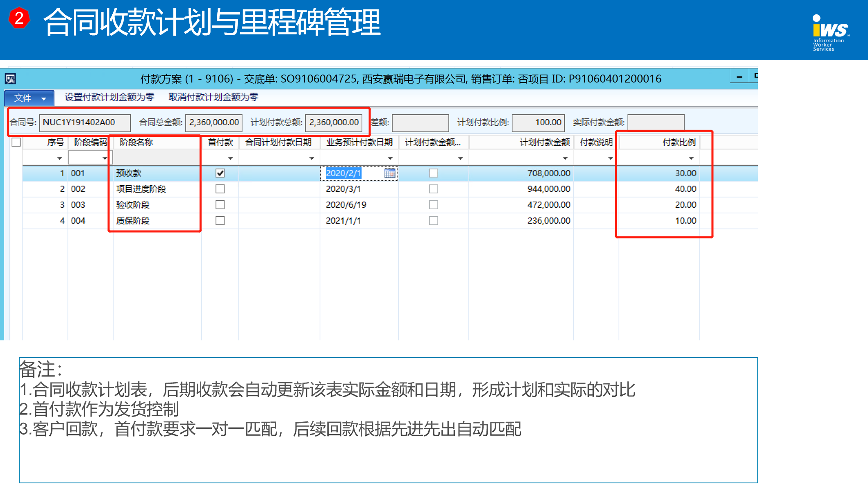The image size is (868, 487).
Task: Select the 预收款 stage name cell
Action: pos(157,173)
